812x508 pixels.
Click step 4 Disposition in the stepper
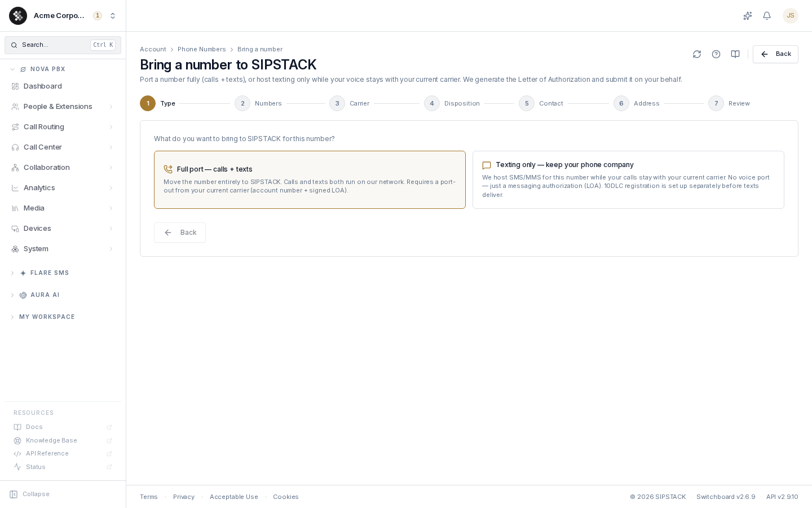coord(452,103)
